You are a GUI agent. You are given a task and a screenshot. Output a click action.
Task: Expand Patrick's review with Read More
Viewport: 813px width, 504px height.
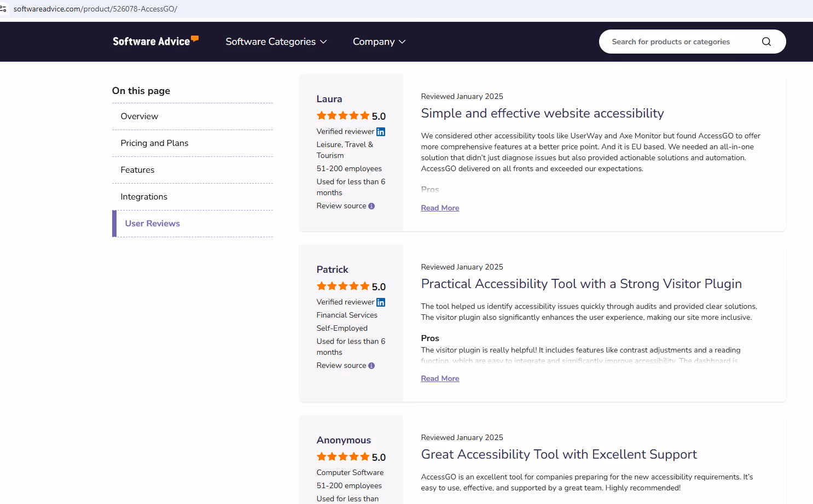[440, 379]
